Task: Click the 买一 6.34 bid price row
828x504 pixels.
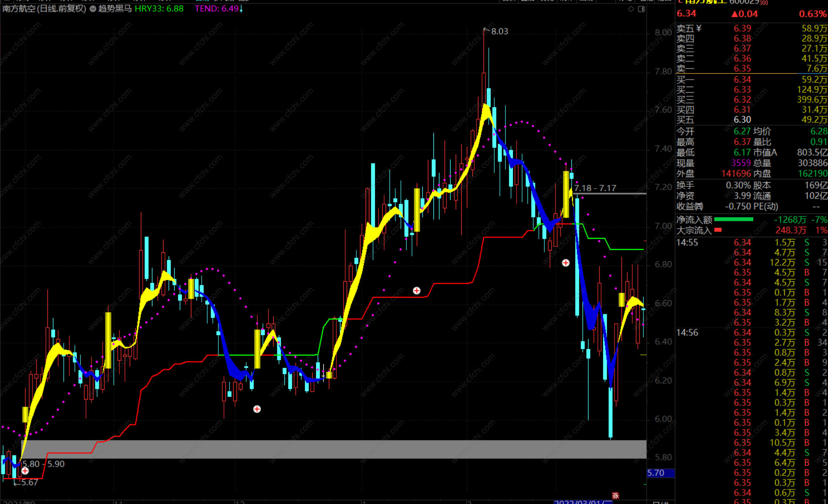Action: (x=742, y=80)
